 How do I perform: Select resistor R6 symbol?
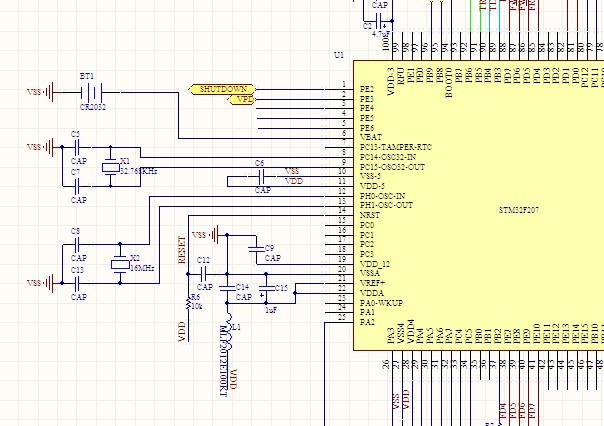coord(188,304)
